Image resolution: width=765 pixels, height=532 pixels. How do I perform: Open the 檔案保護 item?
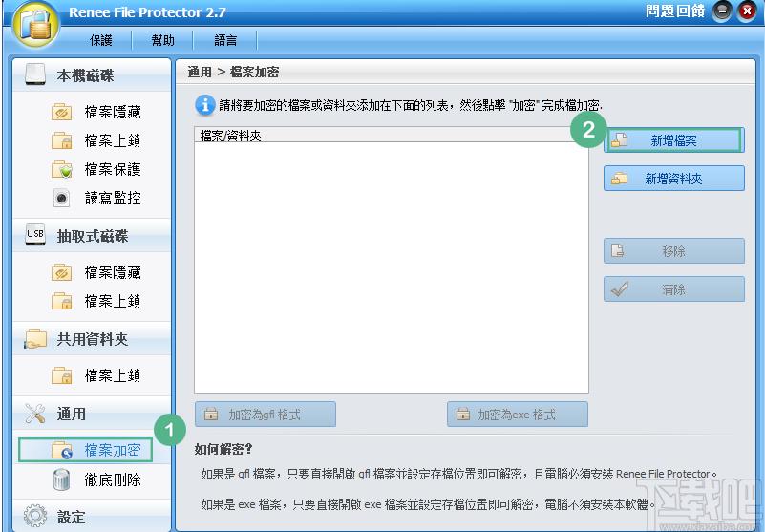click(113, 169)
